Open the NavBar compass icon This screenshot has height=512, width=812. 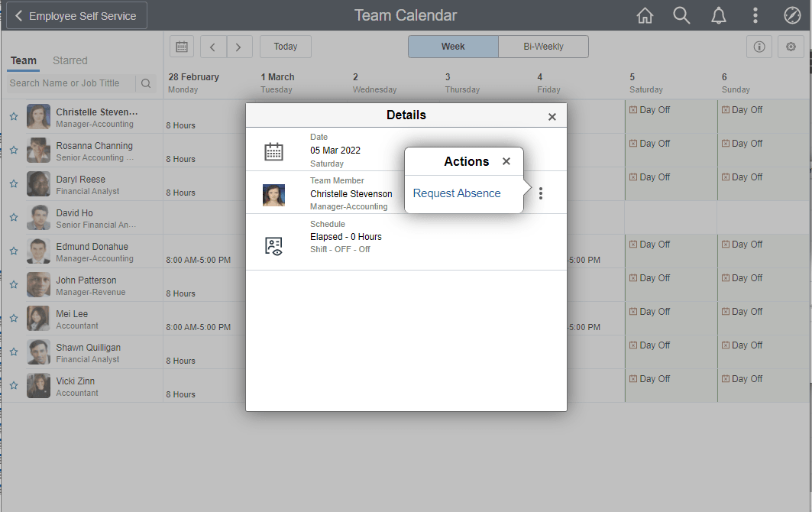pyautogui.click(x=791, y=15)
